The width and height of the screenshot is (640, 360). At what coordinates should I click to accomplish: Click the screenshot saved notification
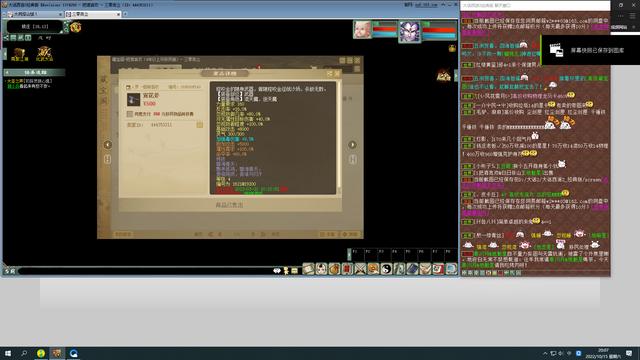coord(591,50)
